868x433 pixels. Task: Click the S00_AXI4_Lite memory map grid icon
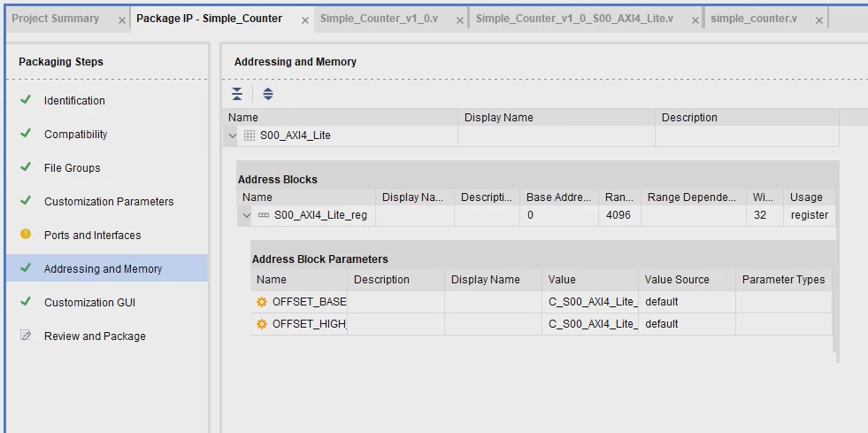250,135
